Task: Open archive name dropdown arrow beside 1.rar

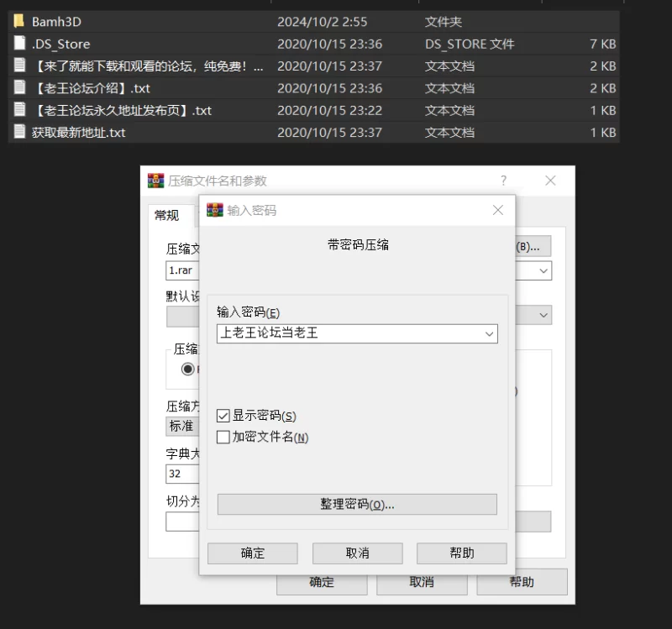Action: pos(543,270)
